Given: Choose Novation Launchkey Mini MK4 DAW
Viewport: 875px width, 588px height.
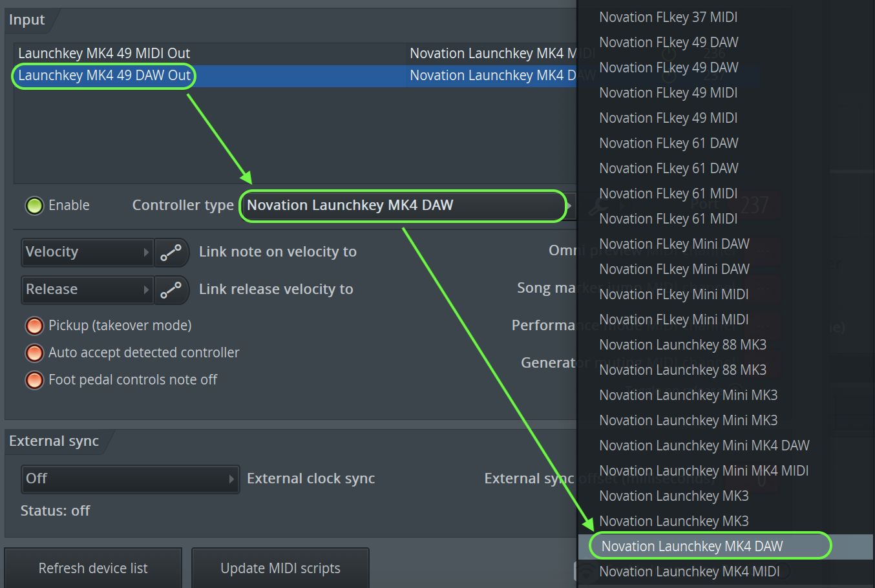Looking at the screenshot, I should (726, 446).
